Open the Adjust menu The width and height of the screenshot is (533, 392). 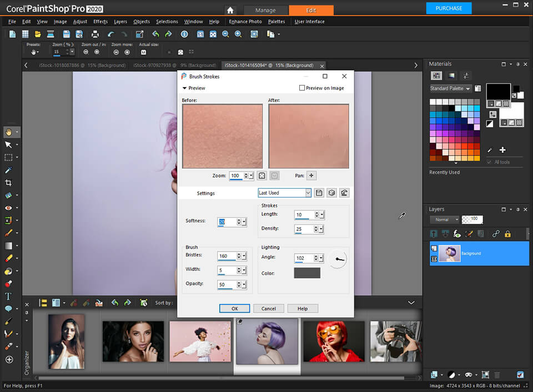[x=80, y=21]
